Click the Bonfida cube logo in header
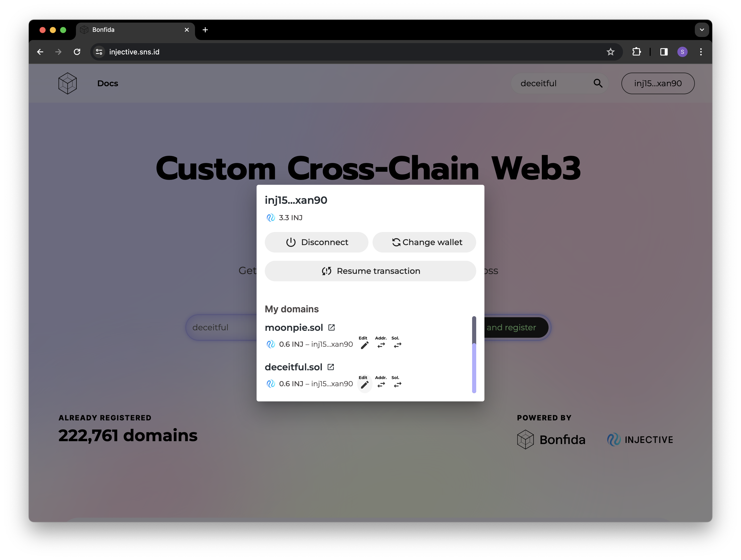Viewport: 741px width, 560px height. point(68,83)
